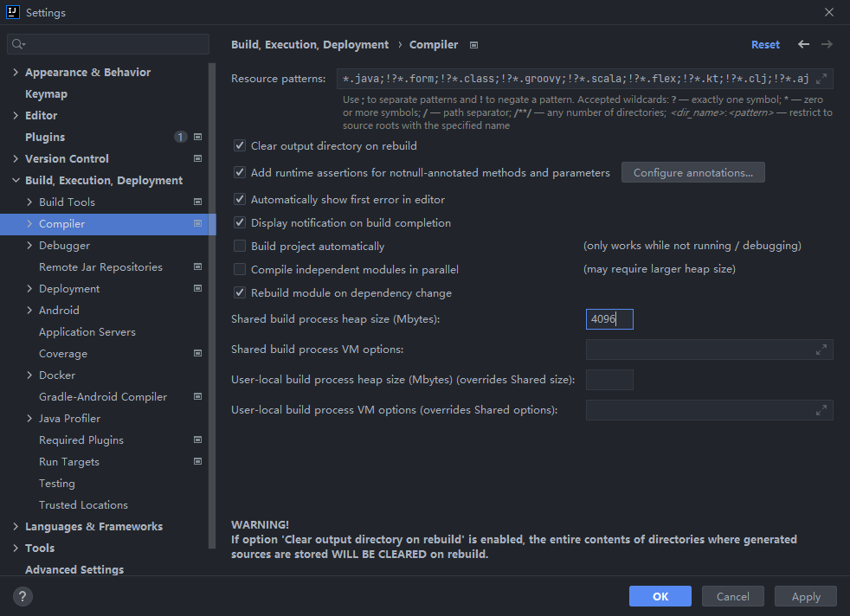Click the Plugins update count badge
Screen dimensions: 850x616
tap(181, 137)
